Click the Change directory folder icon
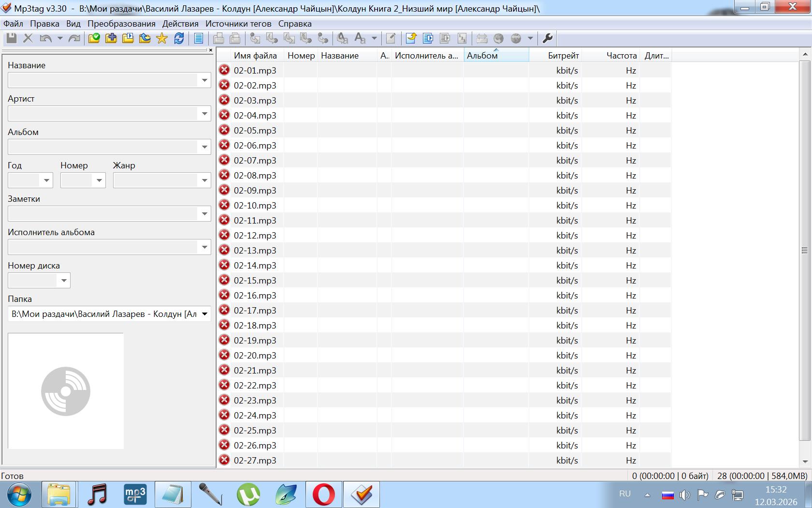The height and width of the screenshot is (508, 812). point(94,38)
